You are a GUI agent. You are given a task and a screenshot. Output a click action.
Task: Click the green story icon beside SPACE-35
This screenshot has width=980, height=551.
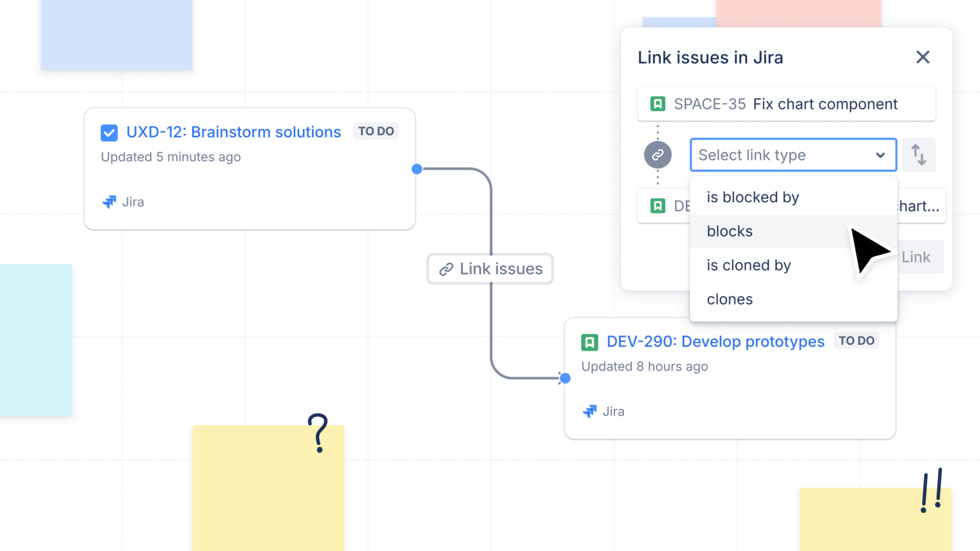pyautogui.click(x=657, y=103)
